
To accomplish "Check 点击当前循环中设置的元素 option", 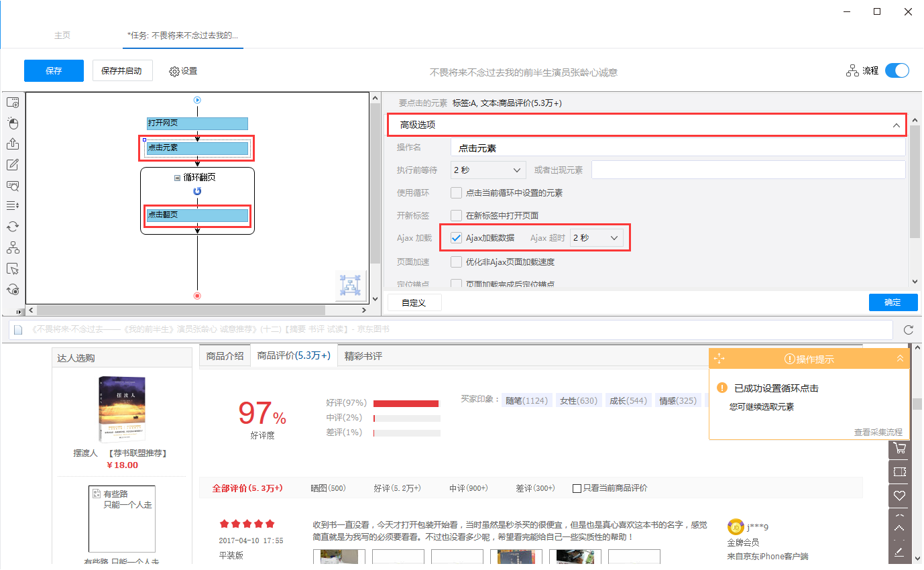I will 456,193.
